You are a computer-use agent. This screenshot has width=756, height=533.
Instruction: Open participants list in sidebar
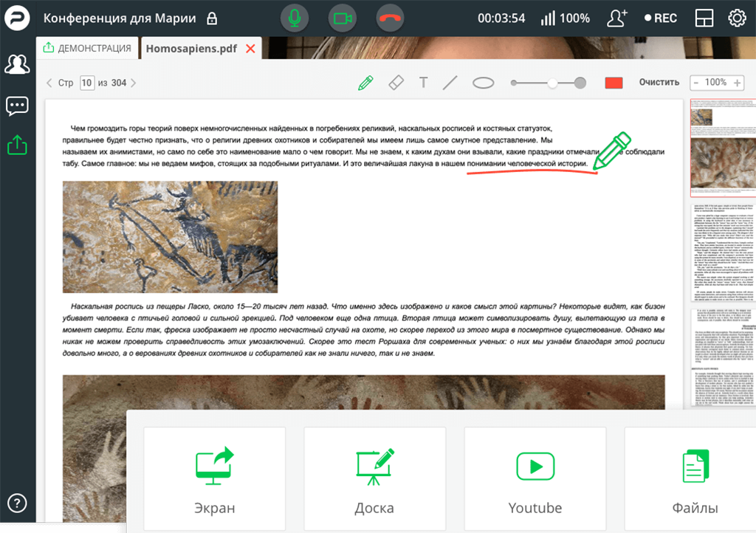16,64
